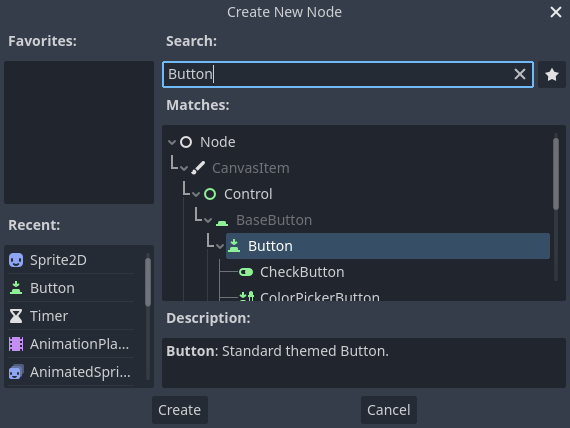Click the AnimatedSprite icon in Recent list
This screenshot has height=428, width=570.
tap(16, 372)
